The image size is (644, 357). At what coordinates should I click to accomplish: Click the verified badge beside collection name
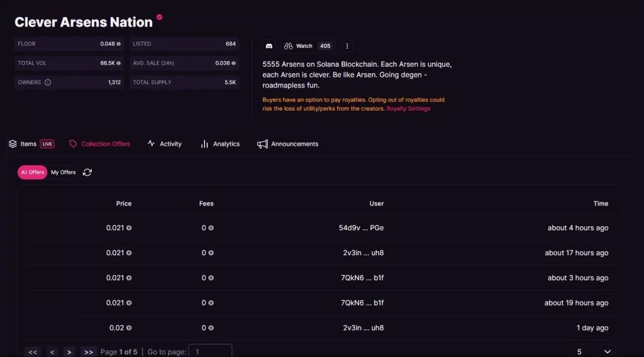(x=159, y=18)
